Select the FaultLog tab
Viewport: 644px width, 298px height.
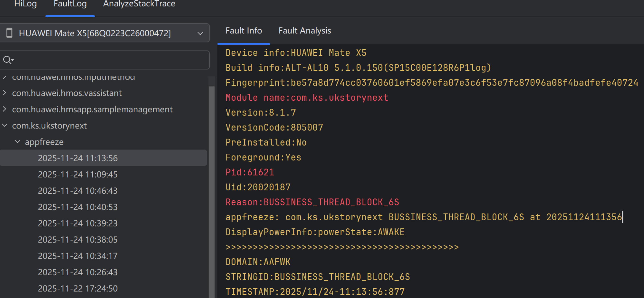[x=70, y=4]
